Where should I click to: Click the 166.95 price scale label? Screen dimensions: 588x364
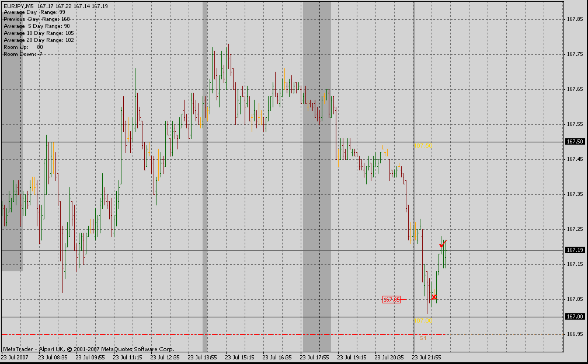[x=575, y=334]
